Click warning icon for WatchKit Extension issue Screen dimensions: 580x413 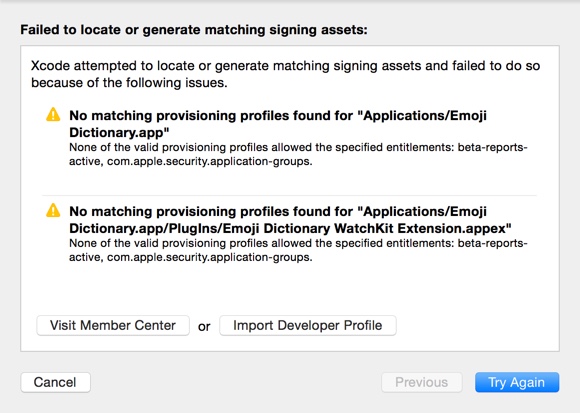[53, 210]
